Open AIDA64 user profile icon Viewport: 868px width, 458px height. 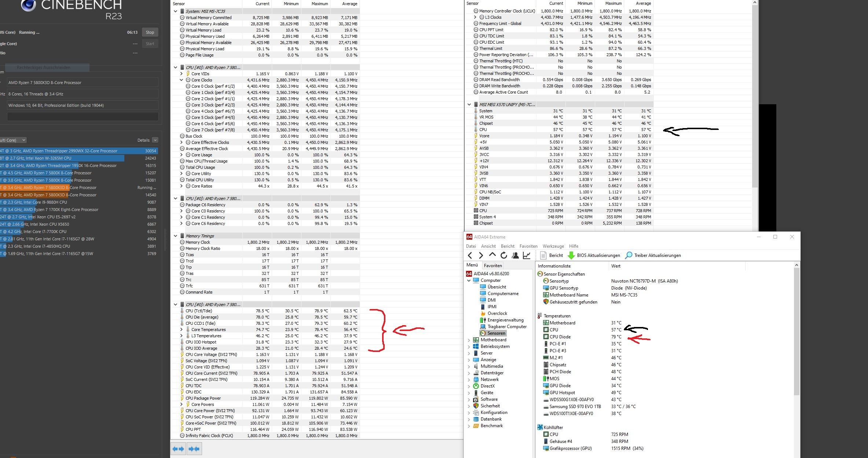point(515,255)
